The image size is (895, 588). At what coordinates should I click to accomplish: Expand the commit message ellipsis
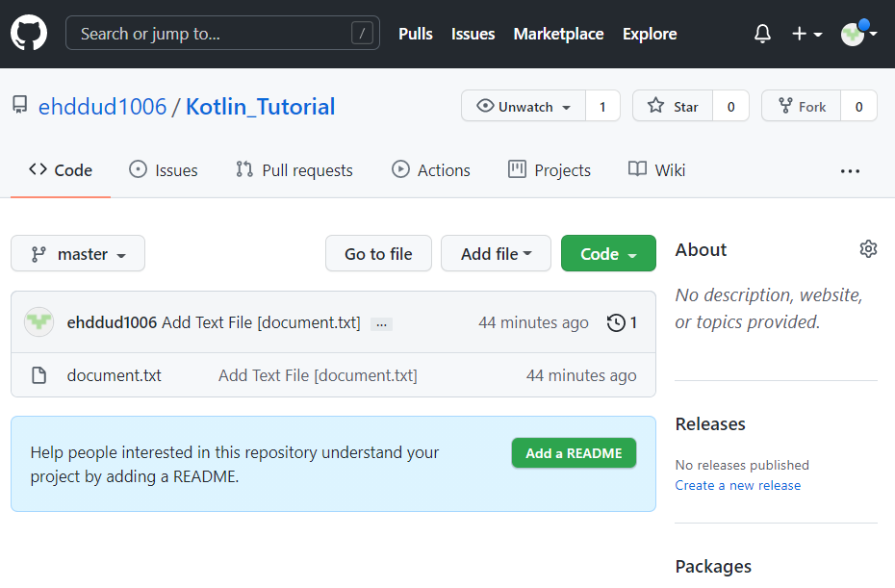[381, 324]
